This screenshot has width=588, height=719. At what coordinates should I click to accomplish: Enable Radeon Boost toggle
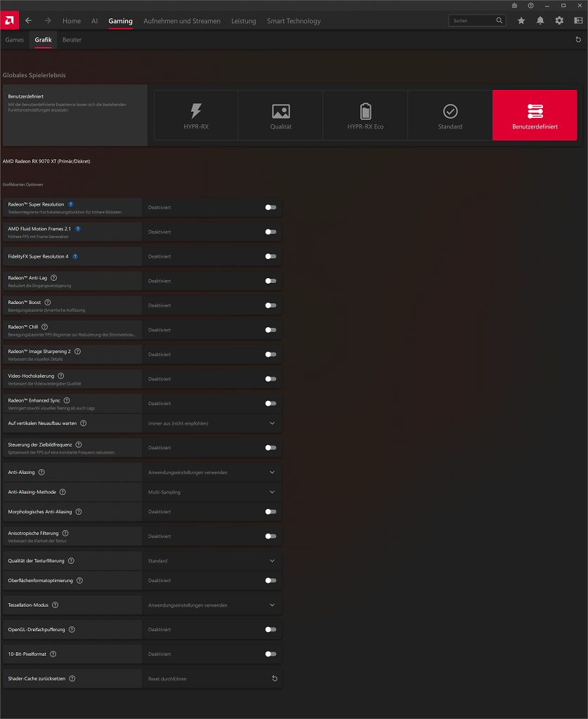click(270, 305)
